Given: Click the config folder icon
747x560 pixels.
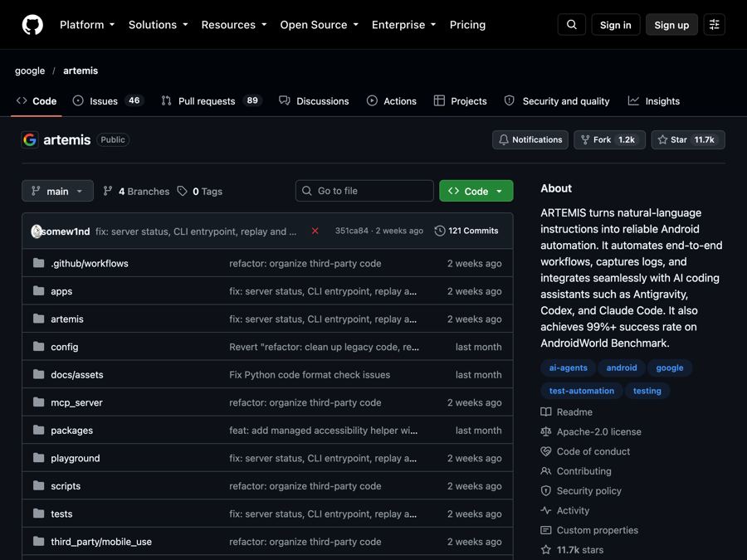Looking at the screenshot, I should coord(38,346).
